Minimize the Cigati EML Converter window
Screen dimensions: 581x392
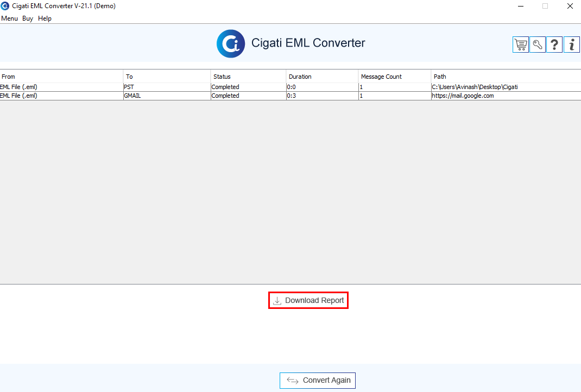[521, 6]
